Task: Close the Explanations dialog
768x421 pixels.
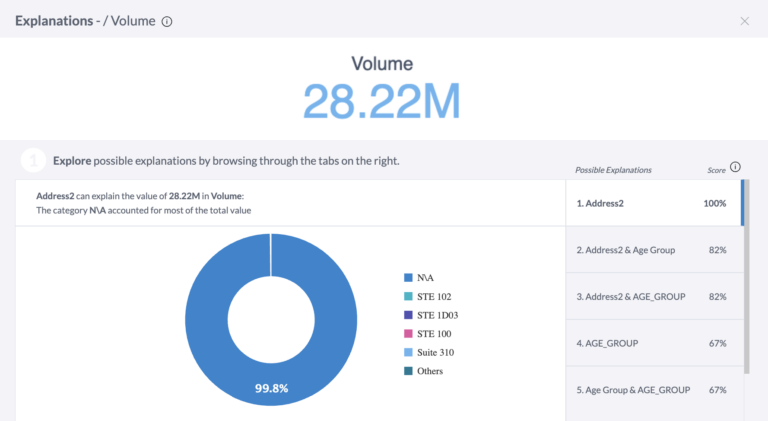Action: 744,21
